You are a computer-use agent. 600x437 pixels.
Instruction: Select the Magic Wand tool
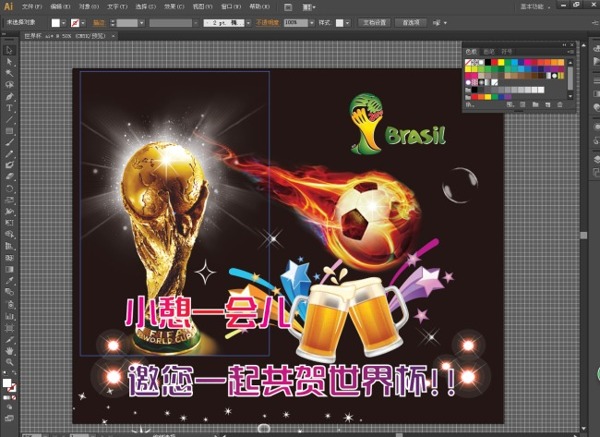(9, 73)
